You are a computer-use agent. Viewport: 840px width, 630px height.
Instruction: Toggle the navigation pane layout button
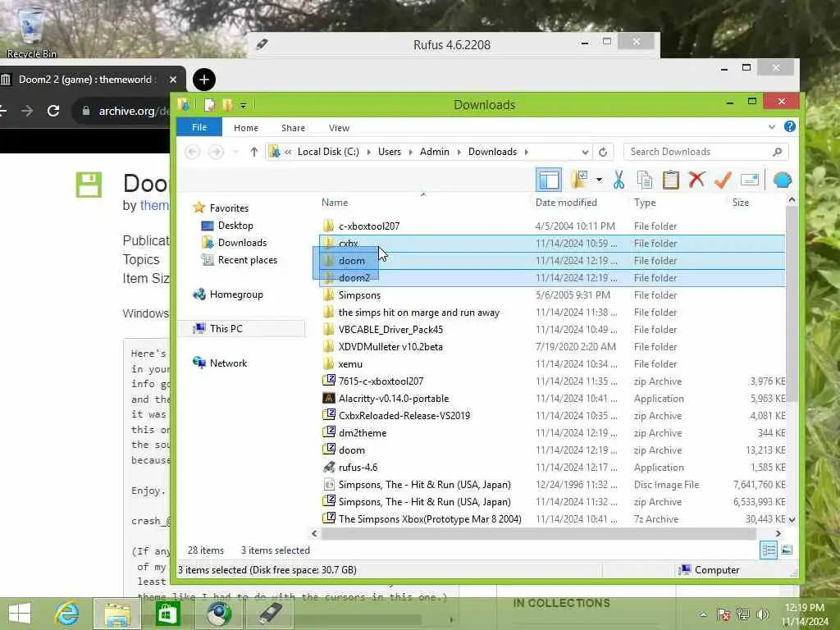tap(549, 180)
